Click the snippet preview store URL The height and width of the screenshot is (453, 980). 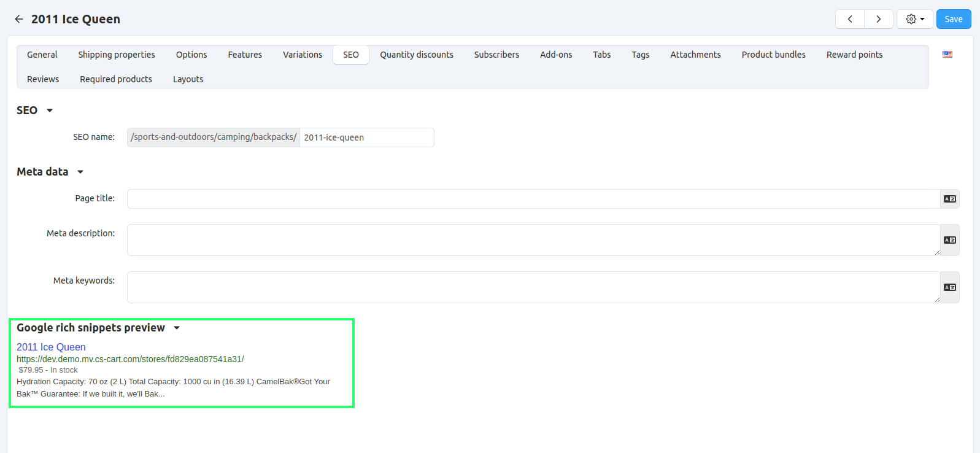point(130,359)
